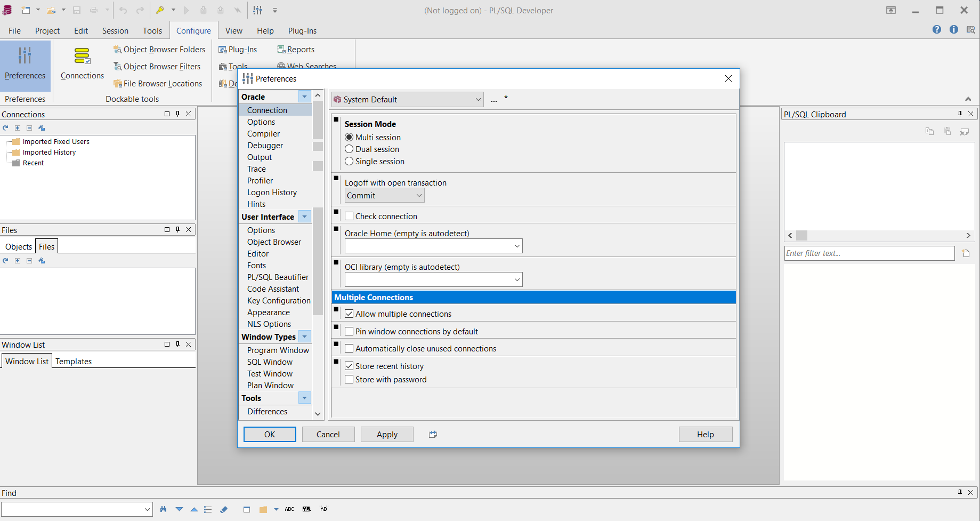Collapse the User Interface section
The image size is (980, 521).
click(x=304, y=217)
